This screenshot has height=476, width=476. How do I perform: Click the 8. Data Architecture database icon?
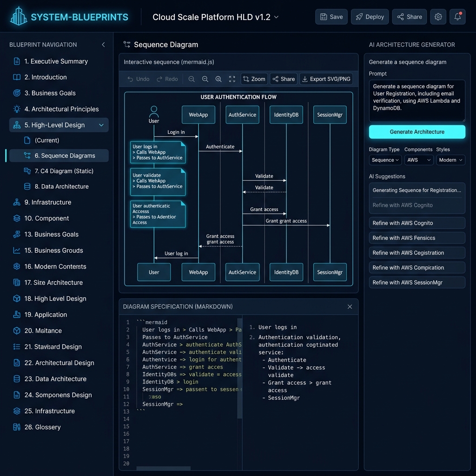click(x=27, y=186)
